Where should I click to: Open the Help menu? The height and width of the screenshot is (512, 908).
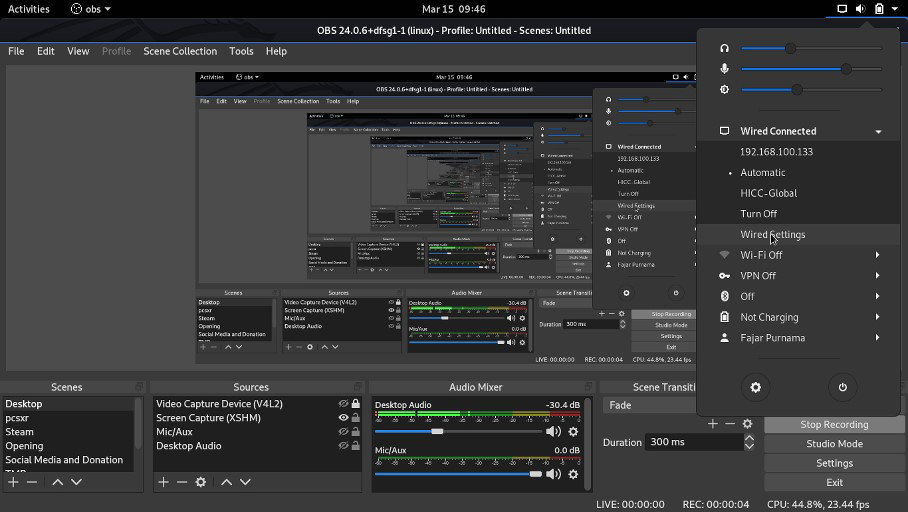point(276,51)
